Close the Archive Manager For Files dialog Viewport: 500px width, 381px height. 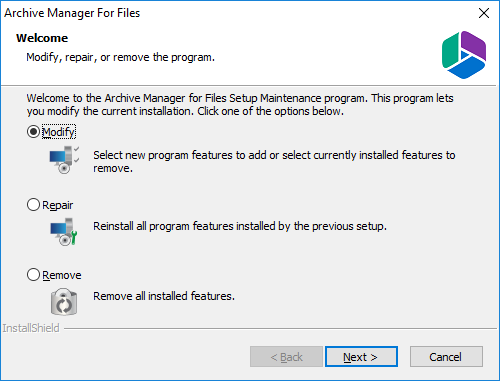tap(484, 13)
